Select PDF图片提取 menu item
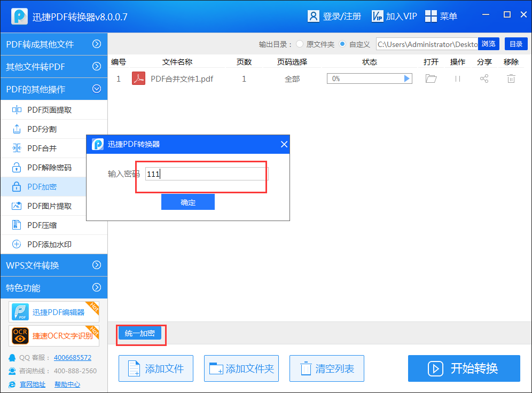Screen dimensions: 532x393 pyautogui.click(x=43, y=206)
